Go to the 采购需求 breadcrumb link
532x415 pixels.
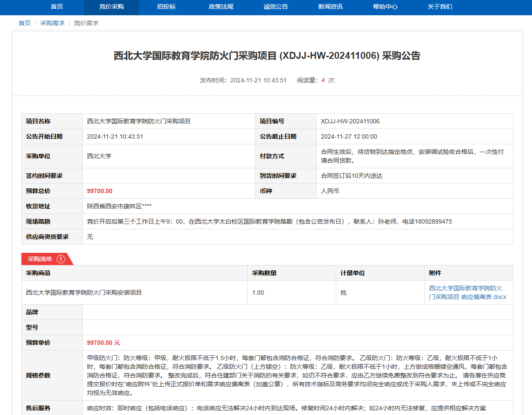point(52,23)
